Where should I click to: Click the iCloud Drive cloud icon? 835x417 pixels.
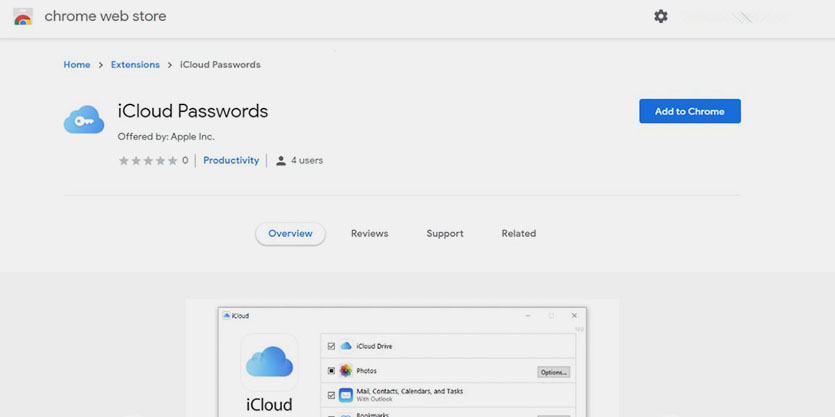[x=346, y=346]
